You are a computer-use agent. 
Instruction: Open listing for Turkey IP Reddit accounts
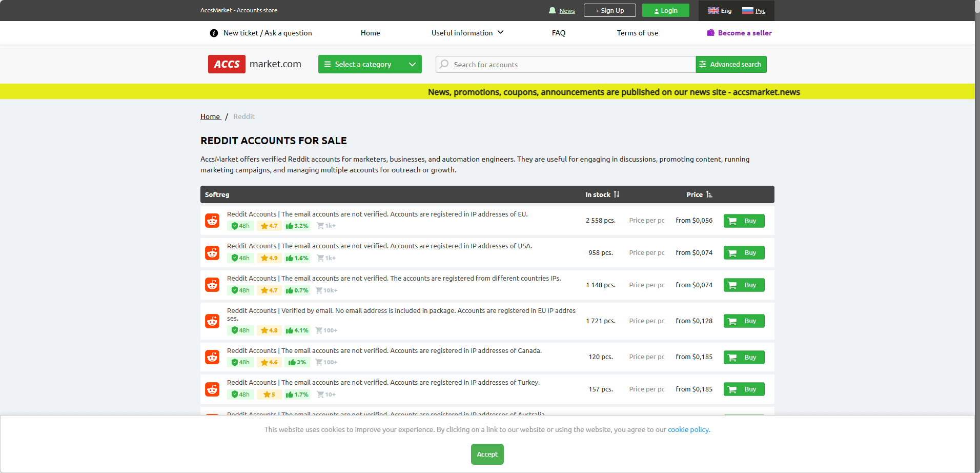pos(383,382)
